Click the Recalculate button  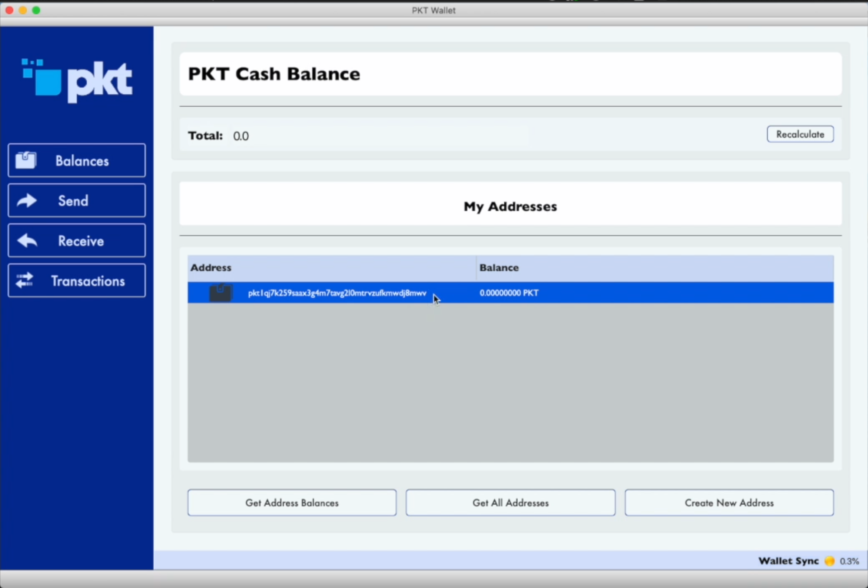[x=800, y=134]
